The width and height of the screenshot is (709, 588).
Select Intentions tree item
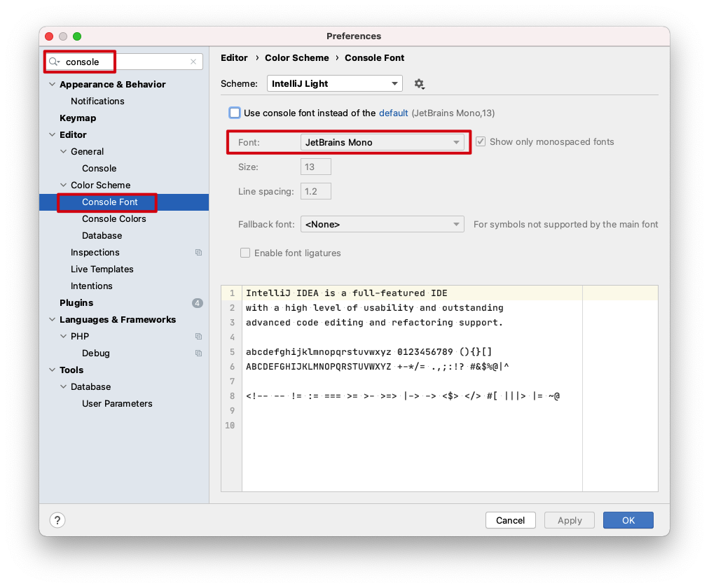[91, 286]
